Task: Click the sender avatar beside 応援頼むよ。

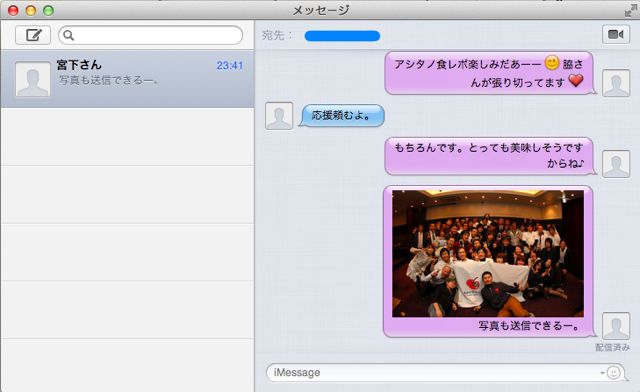Action: (x=279, y=116)
